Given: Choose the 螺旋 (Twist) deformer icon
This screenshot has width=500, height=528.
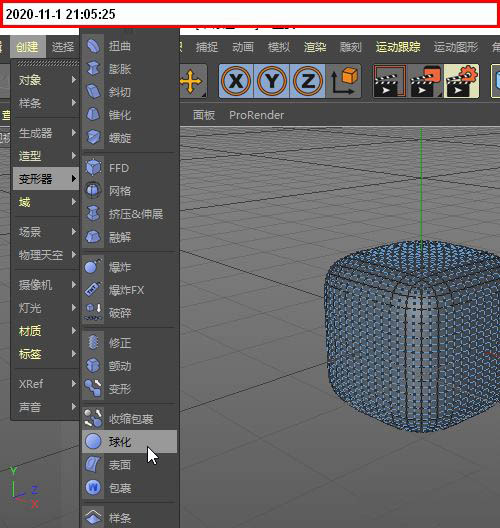Looking at the screenshot, I should [93, 137].
